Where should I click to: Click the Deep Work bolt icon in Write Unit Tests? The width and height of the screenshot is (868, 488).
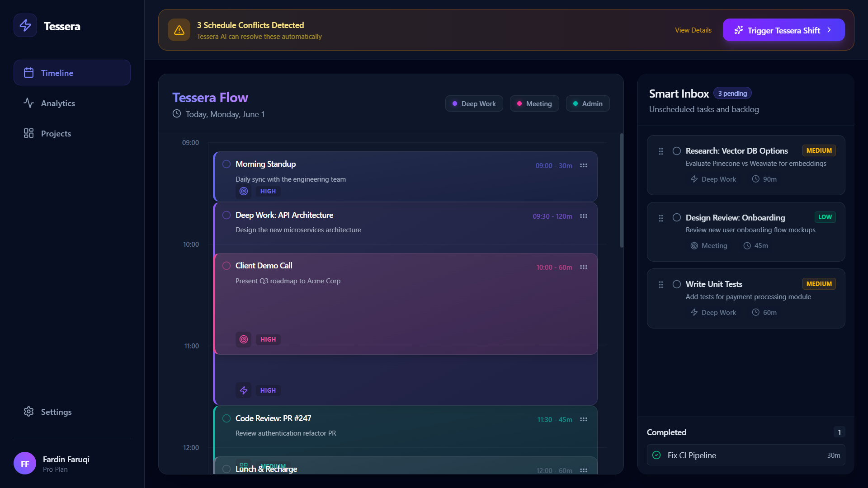click(x=694, y=312)
